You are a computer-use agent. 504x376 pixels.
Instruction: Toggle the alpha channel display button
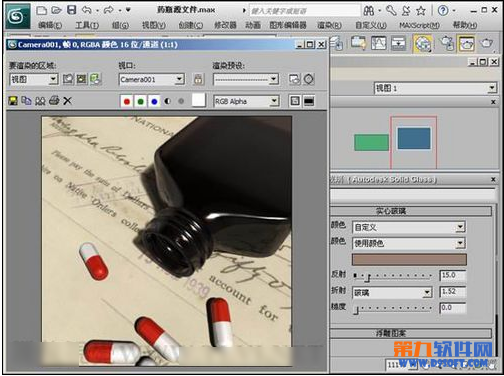point(167,101)
